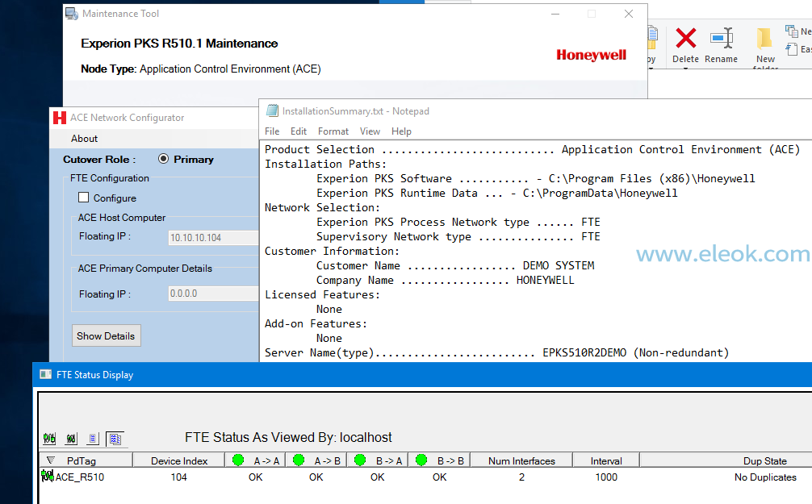Open the File menu in Notepad
Image resolution: width=812 pixels, height=504 pixels.
pyautogui.click(x=272, y=131)
